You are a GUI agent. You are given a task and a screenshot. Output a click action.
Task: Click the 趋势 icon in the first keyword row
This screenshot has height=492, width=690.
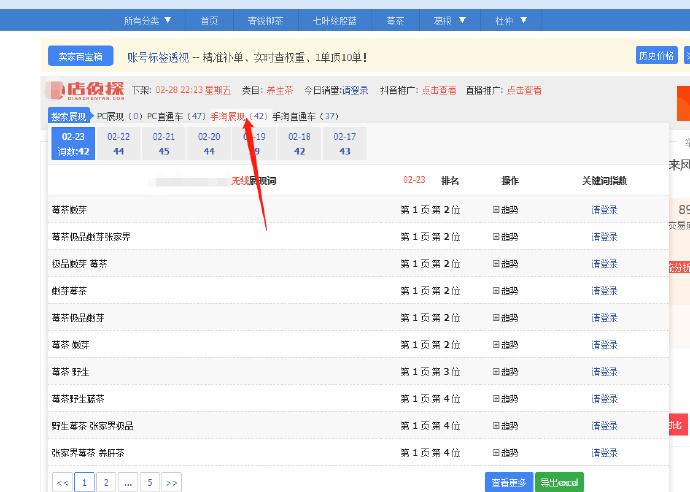[505, 210]
